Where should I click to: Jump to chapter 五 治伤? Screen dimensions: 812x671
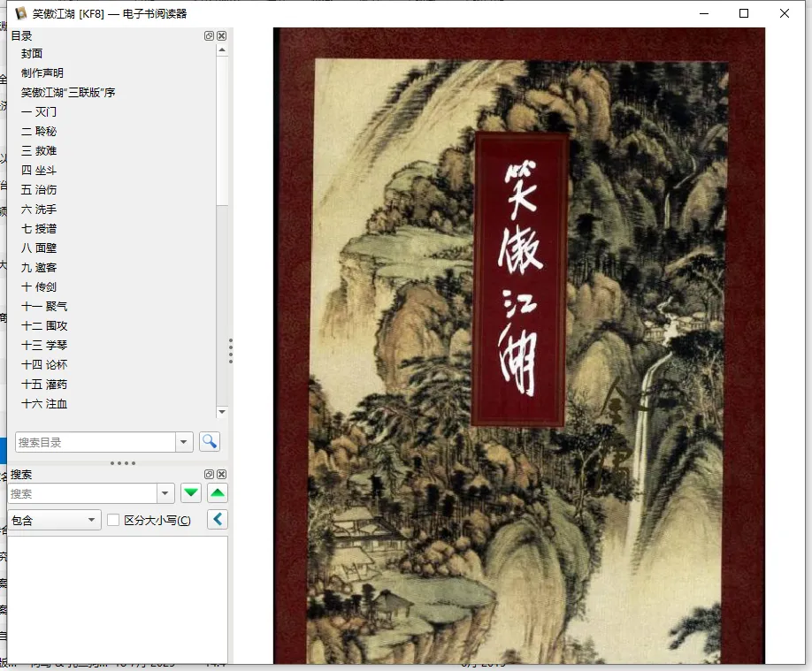click(38, 189)
